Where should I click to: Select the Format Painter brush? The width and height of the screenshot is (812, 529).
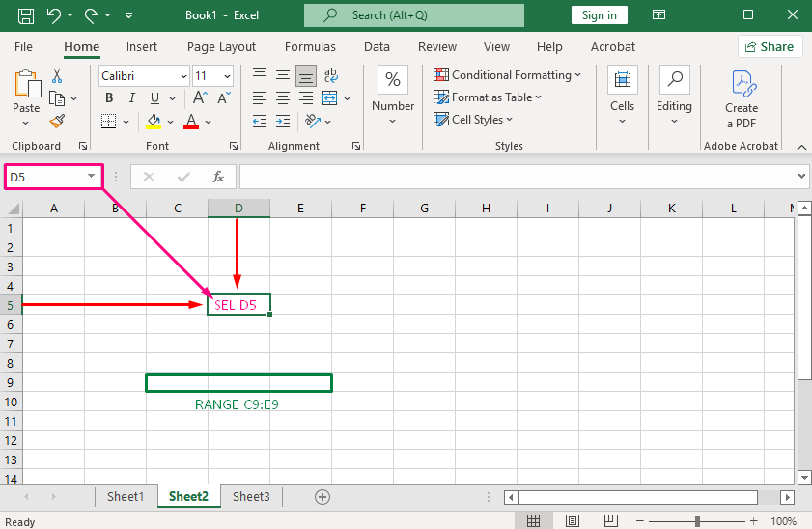[x=57, y=121]
